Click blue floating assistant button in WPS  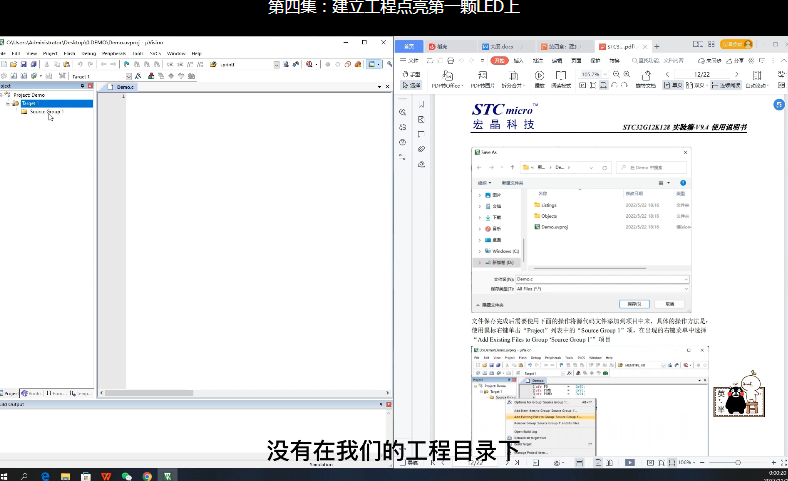(779, 105)
